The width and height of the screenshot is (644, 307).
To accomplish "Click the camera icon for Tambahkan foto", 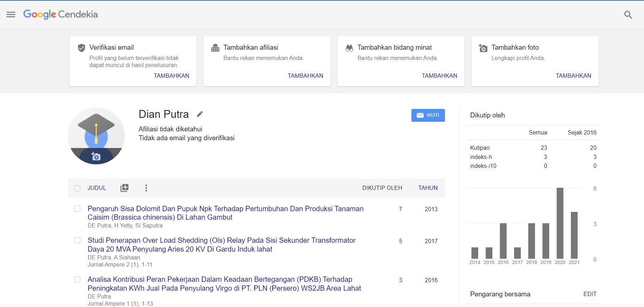I will point(483,48).
